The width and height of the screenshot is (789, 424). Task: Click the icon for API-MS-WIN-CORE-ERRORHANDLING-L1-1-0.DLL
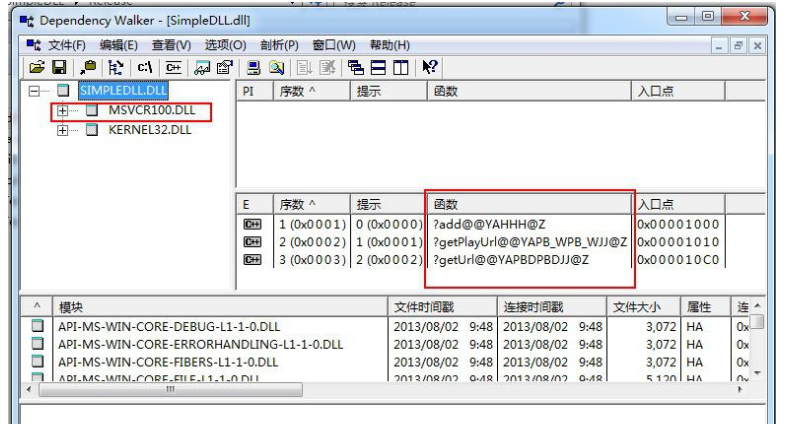pos(38,344)
